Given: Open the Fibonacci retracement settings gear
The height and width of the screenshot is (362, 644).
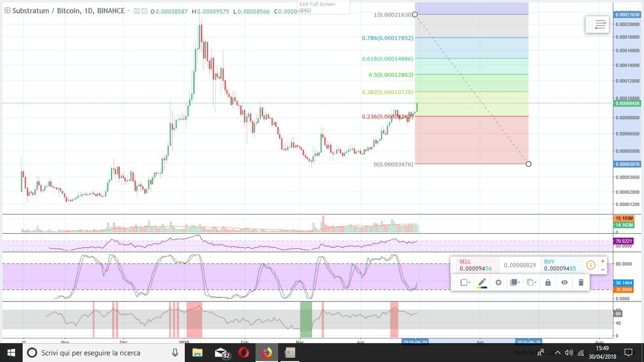Looking at the screenshot, I should tap(499, 283).
